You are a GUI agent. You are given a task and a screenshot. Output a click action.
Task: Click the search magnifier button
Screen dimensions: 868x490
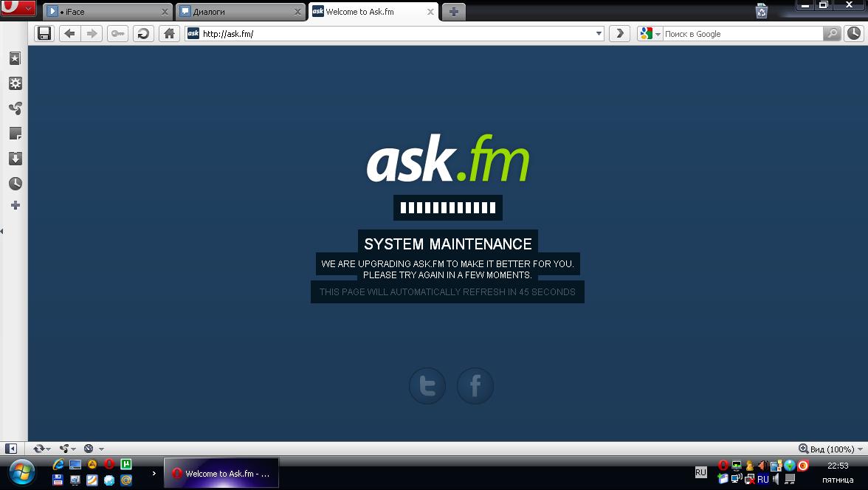click(x=831, y=34)
